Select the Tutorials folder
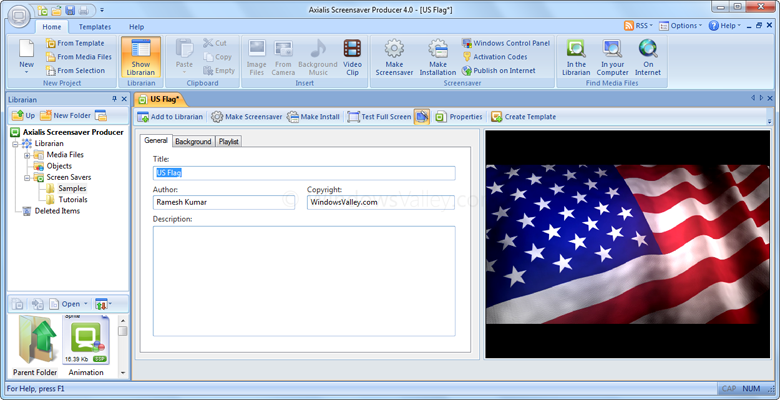780x400 pixels. tap(73, 200)
